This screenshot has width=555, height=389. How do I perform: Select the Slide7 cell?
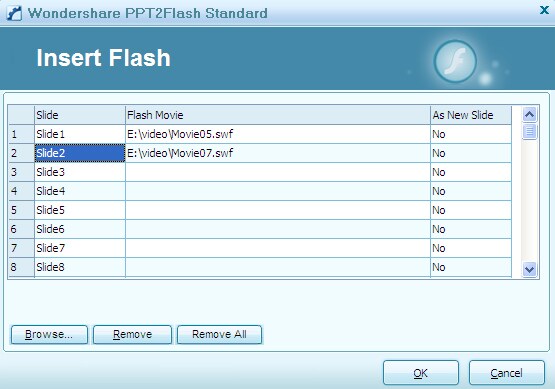click(80, 248)
